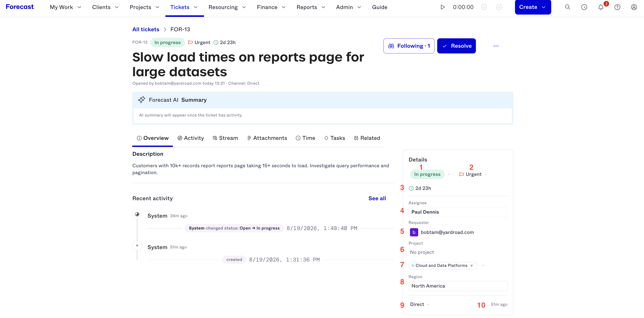Expand the Resourcing menu
Image resolution: width=644 pixels, height=318 pixels.
tap(227, 7)
